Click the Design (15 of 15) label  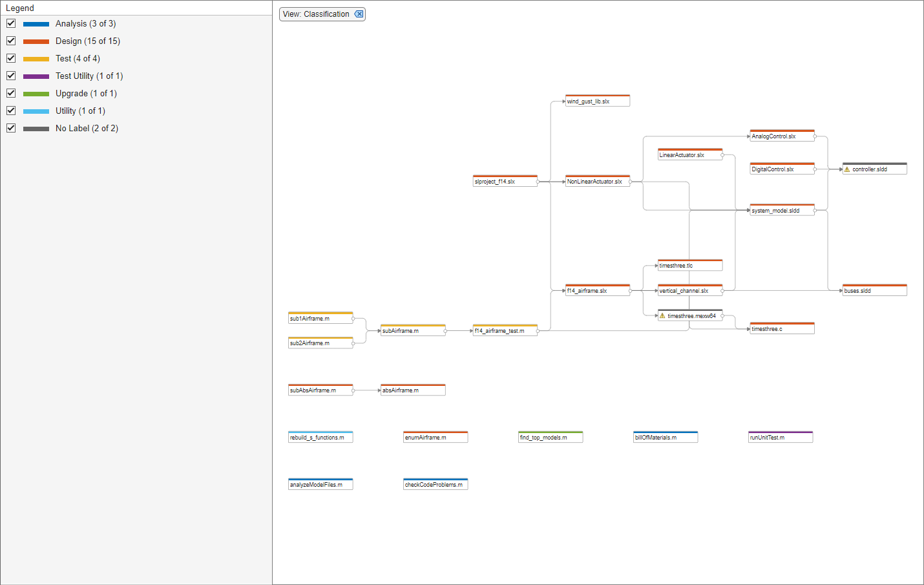[88, 40]
